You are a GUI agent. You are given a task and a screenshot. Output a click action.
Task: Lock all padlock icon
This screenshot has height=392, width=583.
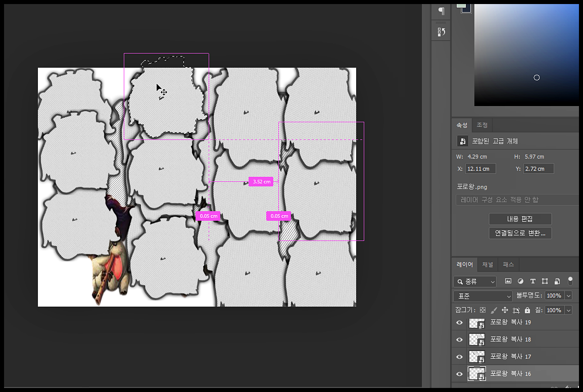[527, 310]
